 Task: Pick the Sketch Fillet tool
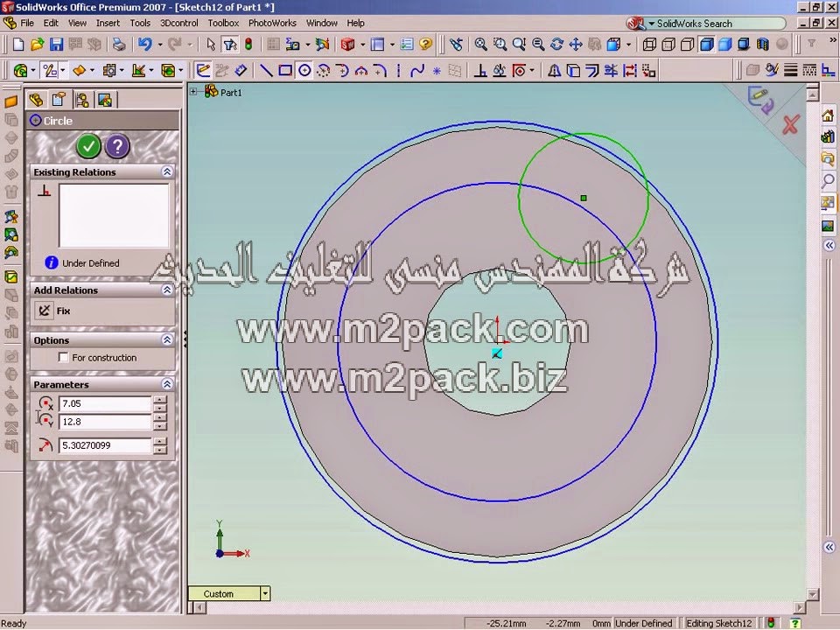381,70
